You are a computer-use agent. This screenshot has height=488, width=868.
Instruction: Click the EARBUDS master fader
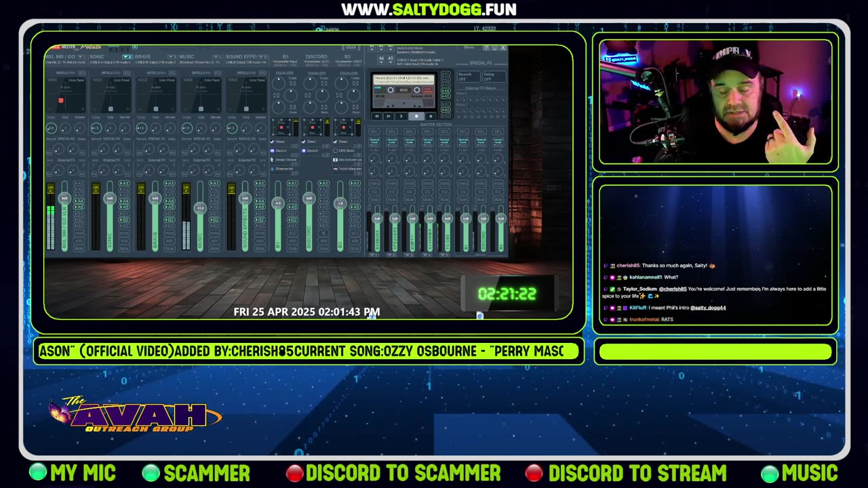pos(377,218)
